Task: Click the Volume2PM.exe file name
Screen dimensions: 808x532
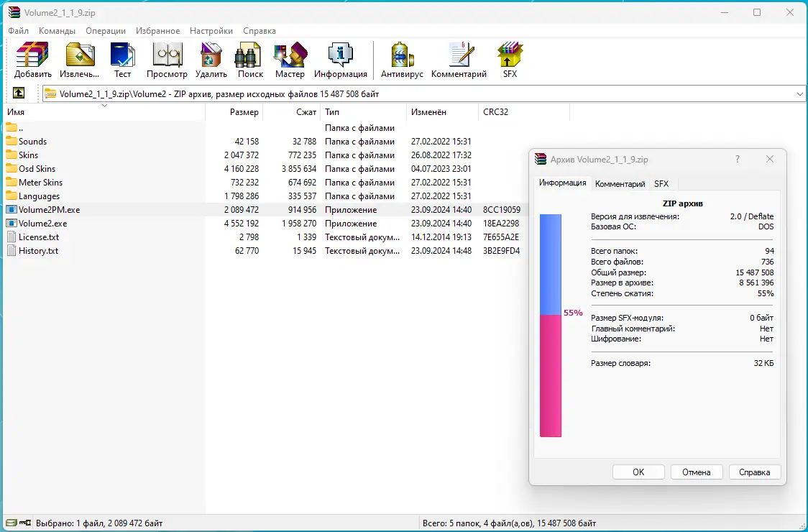Action: [x=49, y=210]
